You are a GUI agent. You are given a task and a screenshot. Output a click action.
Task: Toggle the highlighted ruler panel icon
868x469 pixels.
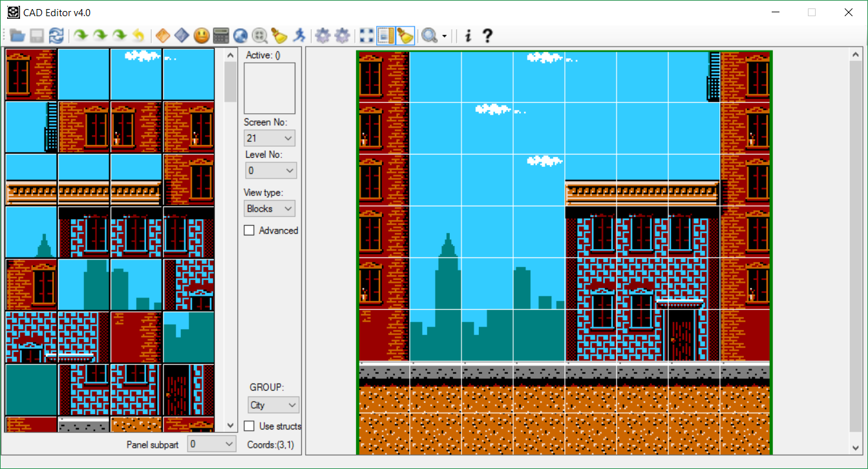click(x=386, y=36)
